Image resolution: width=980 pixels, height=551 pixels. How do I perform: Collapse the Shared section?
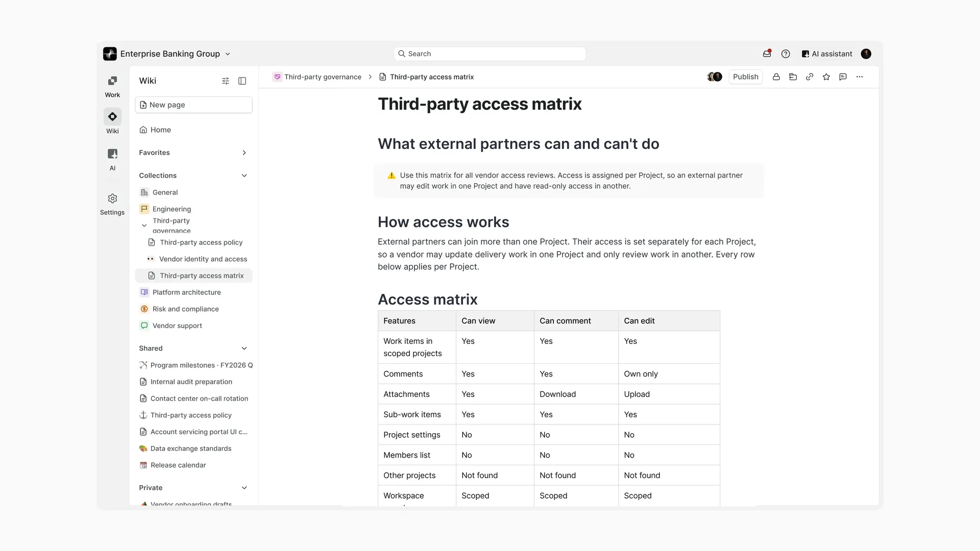[x=244, y=348]
